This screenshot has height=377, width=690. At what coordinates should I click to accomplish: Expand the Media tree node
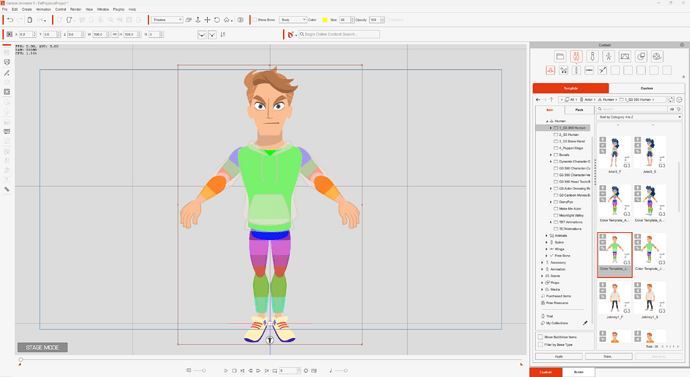[x=542, y=289]
